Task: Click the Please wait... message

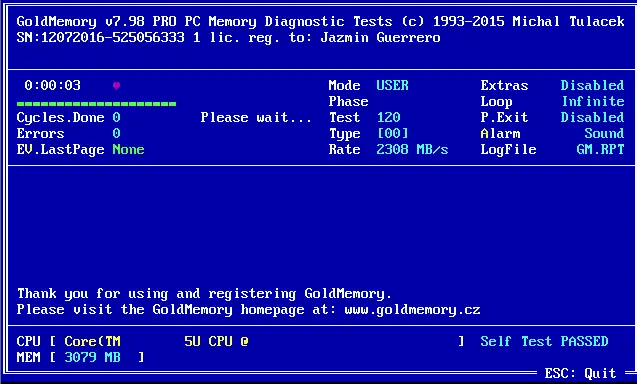Action: click(x=256, y=117)
